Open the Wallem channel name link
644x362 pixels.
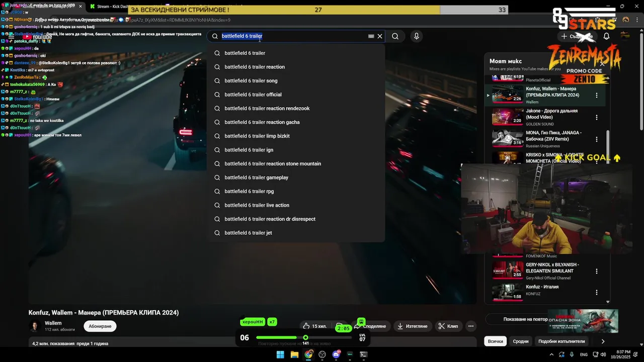[x=53, y=323]
